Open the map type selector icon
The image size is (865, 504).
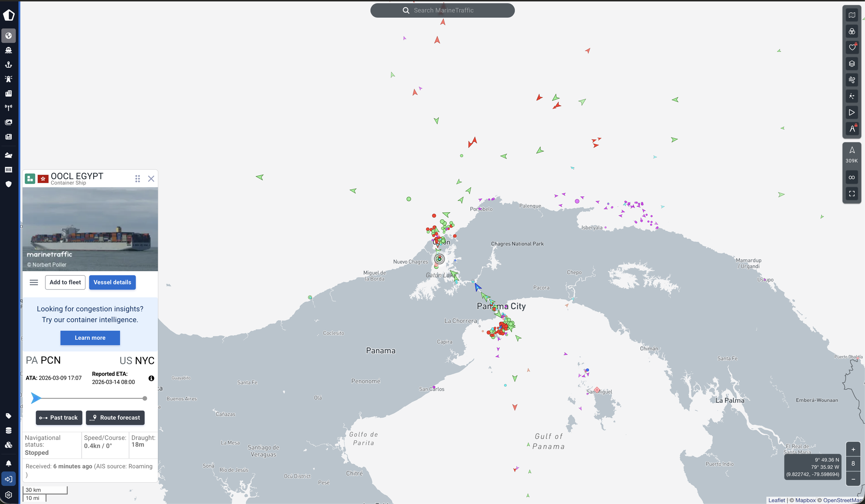click(x=852, y=15)
